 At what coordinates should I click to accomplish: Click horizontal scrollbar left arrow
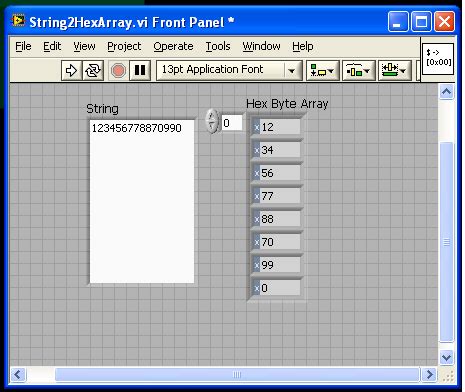coord(18,375)
